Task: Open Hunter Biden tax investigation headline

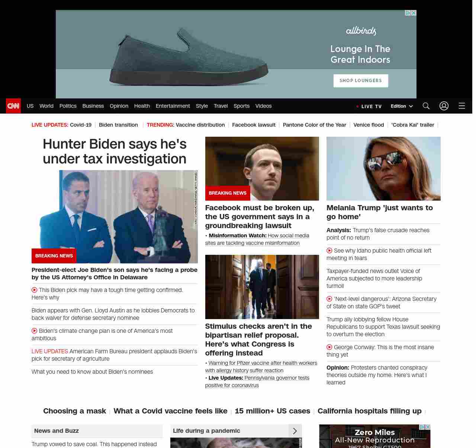Action: [115, 151]
